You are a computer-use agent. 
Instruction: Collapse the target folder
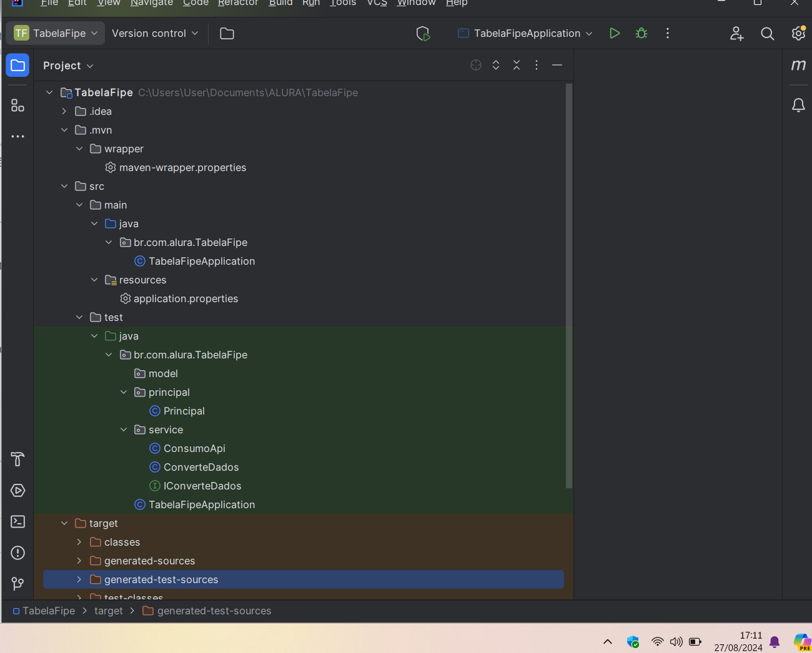click(x=64, y=523)
